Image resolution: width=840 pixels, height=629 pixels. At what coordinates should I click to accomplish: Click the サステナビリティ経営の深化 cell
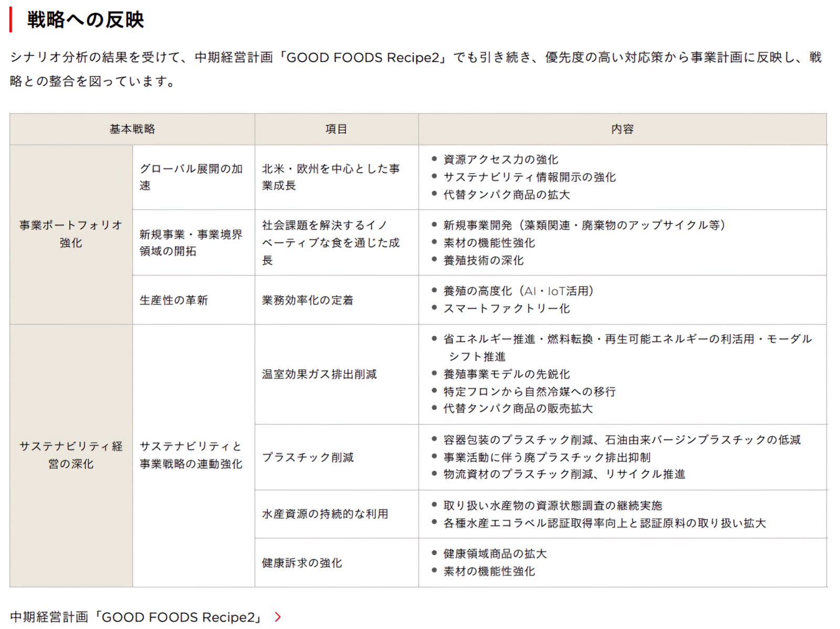[x=71, y=455]
